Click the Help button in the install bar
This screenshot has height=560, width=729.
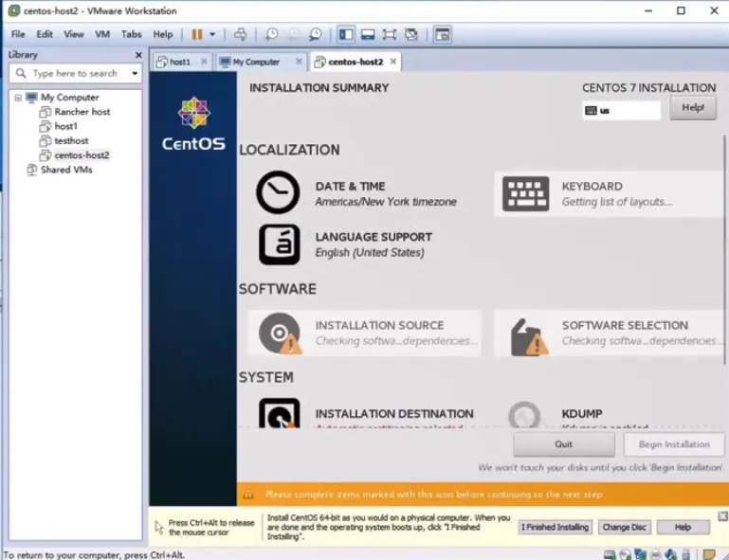click(x=683, y=527)
